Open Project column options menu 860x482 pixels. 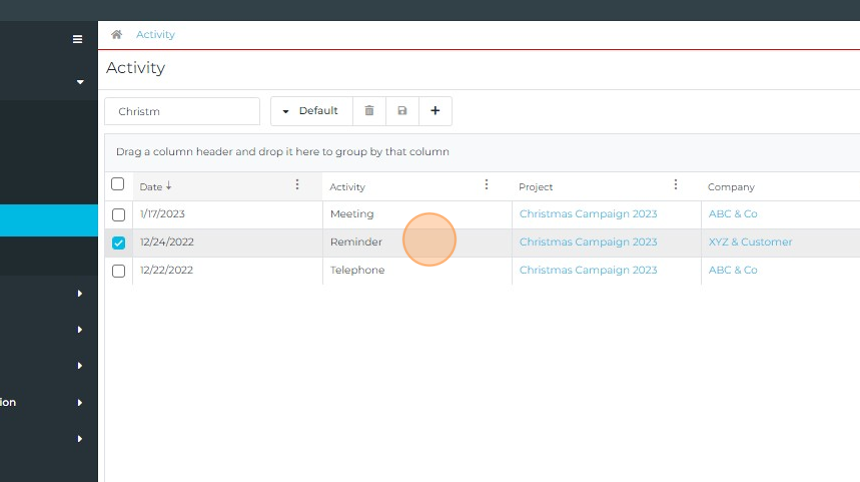point(675,185)
